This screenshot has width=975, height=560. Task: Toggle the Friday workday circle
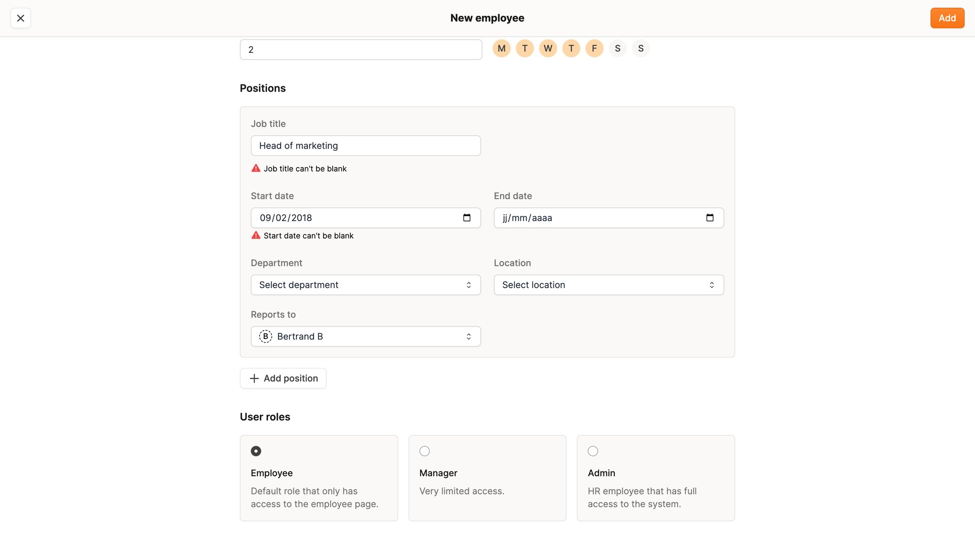[594, 48]
